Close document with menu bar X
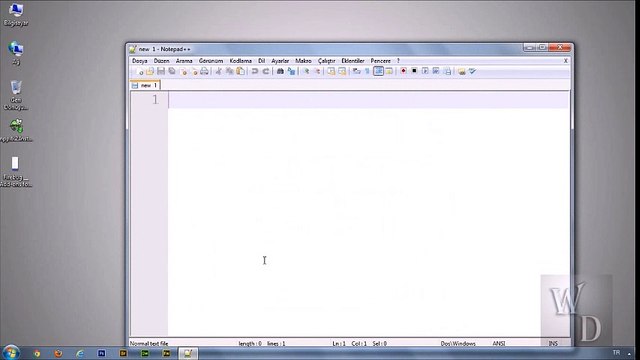 pos(566,61)
